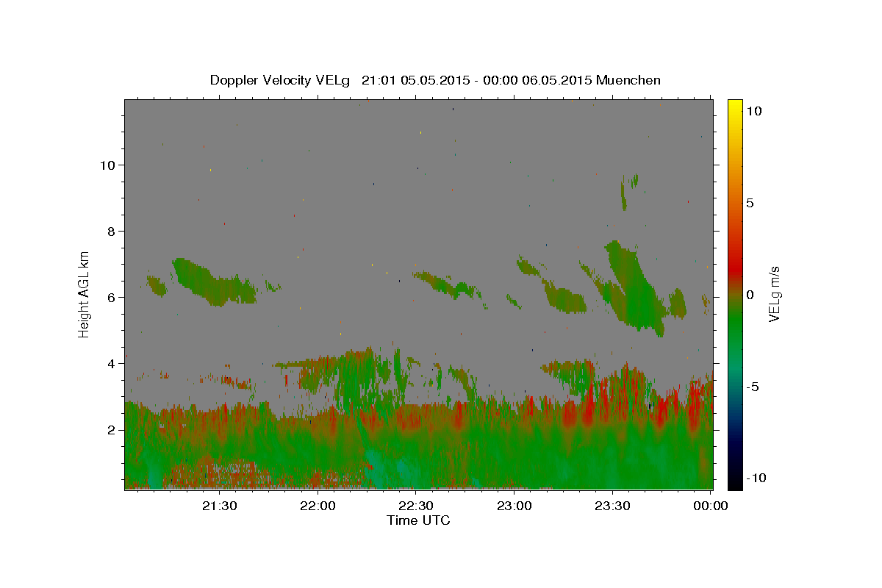Click the 23:30 time tick label
Image resolution: width=882 pixels, height=588 pixels.
[x=612, y=506]
